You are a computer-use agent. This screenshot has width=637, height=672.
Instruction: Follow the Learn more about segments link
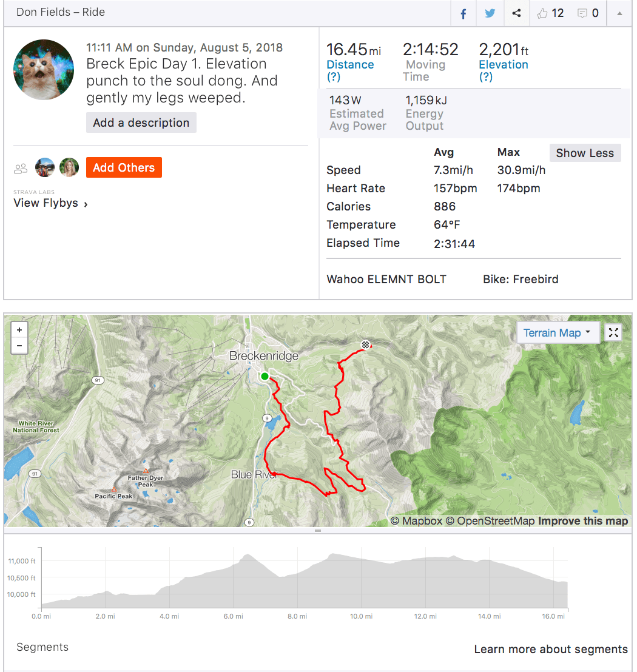click(x=551, y=650)
